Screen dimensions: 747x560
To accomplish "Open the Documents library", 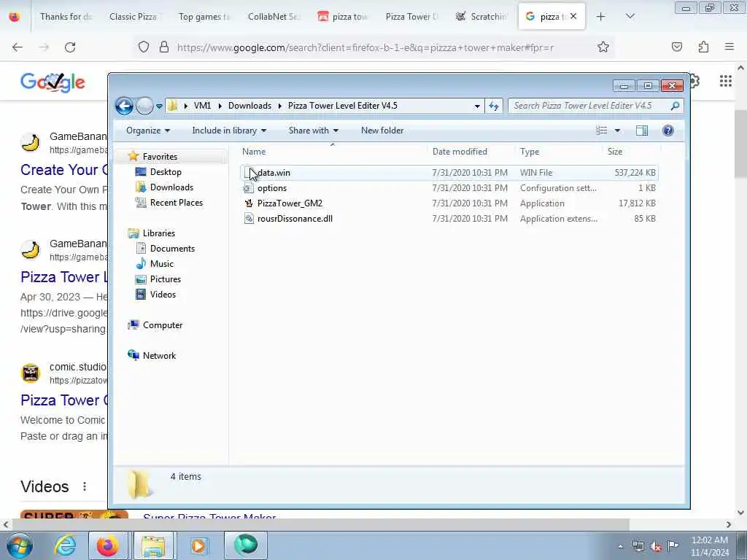I will coord(172,248).
